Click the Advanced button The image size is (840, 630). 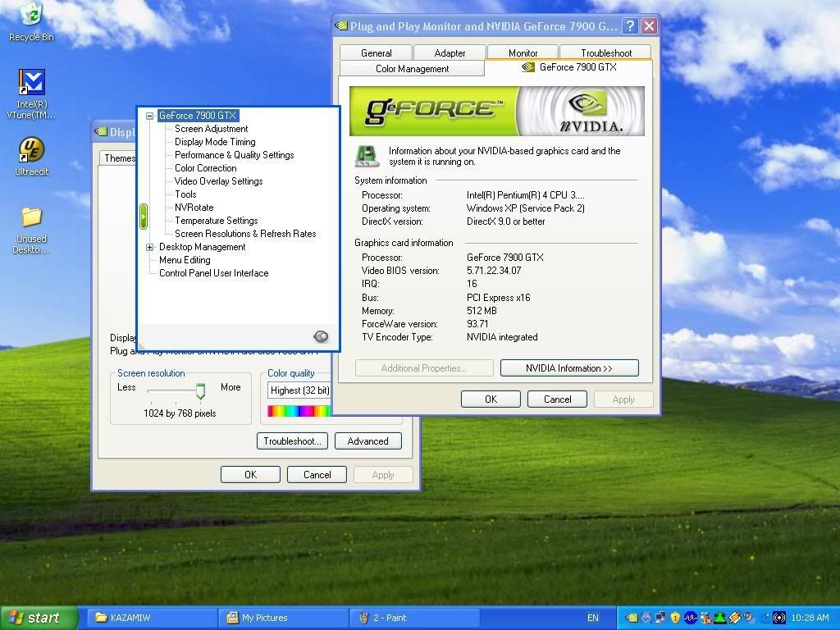coord(367,441)
